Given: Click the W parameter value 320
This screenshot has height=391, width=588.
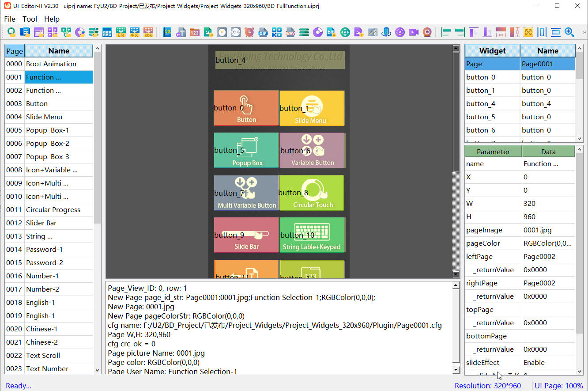Looking at the screenshot, I should 548,203.
